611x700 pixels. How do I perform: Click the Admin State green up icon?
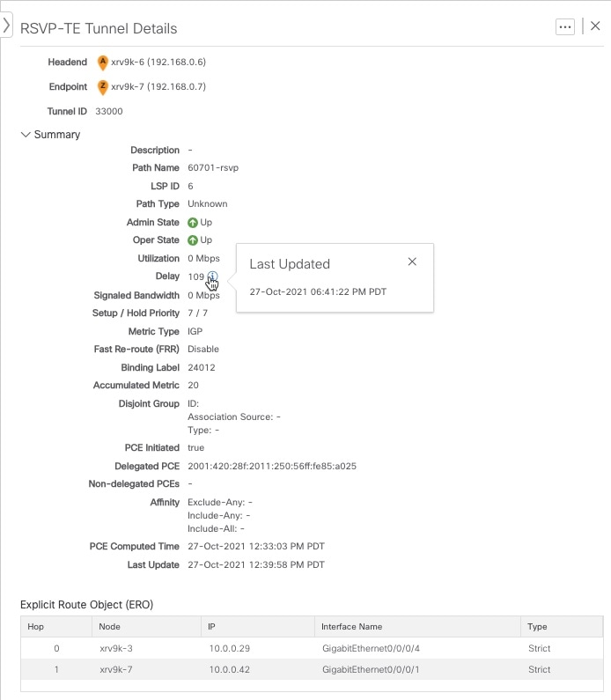pos(192,222)
